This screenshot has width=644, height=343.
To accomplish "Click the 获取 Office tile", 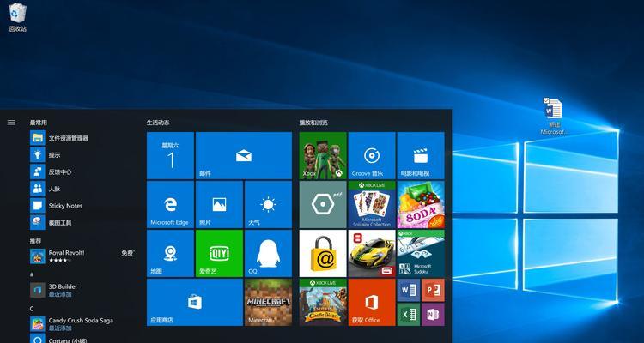I will tap(372, 303).
